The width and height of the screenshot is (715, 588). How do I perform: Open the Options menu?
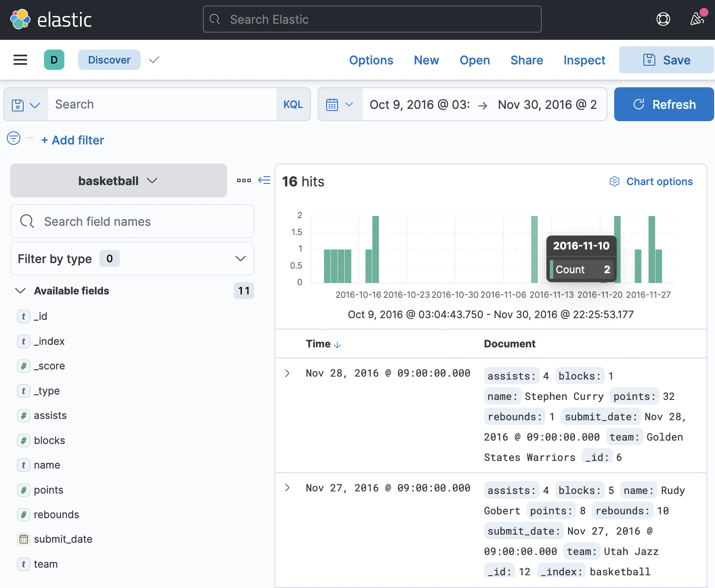(371, 60)
